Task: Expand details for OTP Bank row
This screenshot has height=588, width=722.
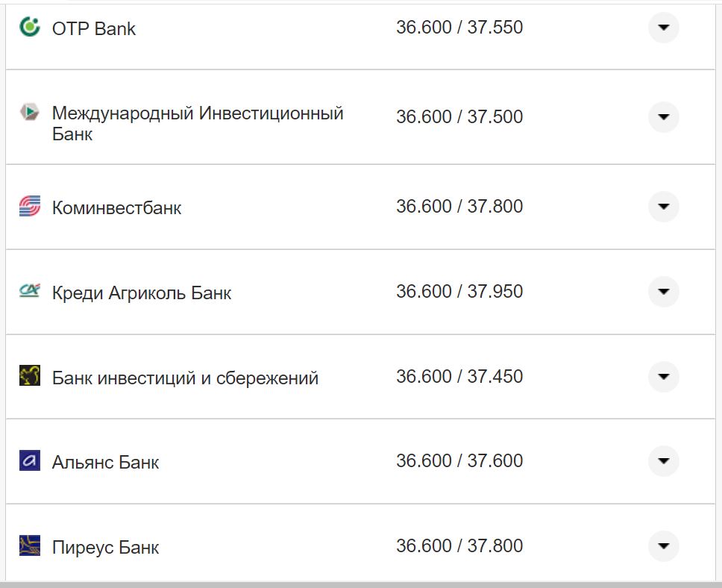Action: (663, 28)
